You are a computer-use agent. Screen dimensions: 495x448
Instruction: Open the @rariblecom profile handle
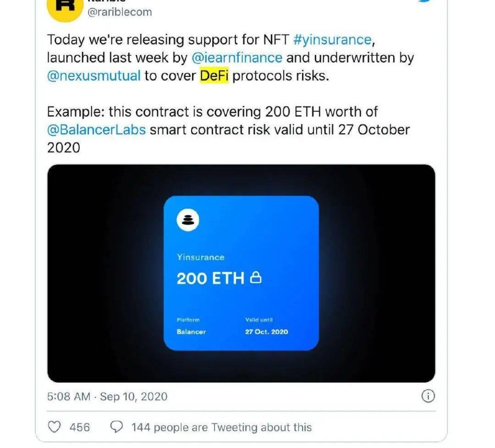pyautogui.click(x=120, y=12)
